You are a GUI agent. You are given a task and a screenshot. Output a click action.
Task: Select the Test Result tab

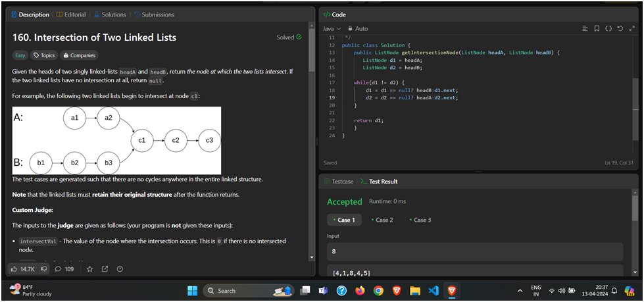pyautogui.click(x=379, y=181)
